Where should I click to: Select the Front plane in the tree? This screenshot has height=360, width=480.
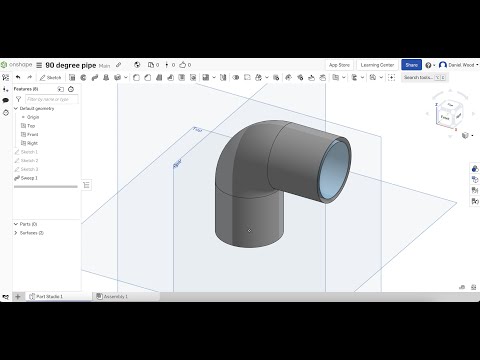tap(32, 134)
